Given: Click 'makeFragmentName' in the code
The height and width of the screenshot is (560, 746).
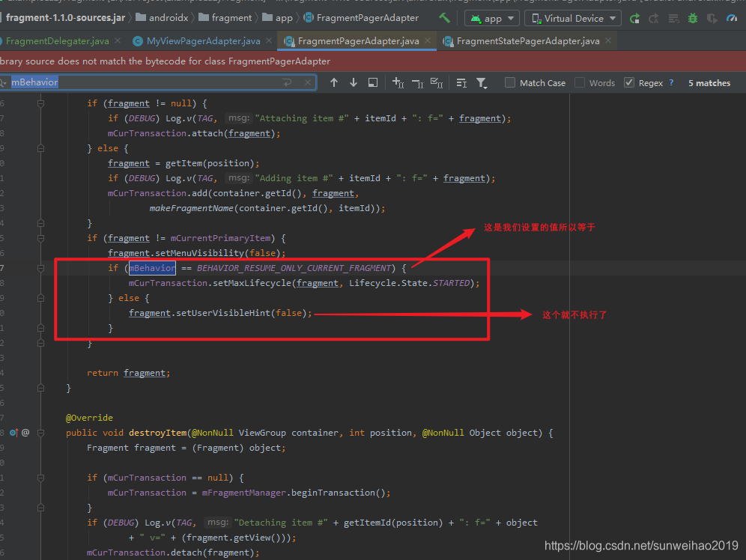Looking at the screenshot, I should coord(191,208).
